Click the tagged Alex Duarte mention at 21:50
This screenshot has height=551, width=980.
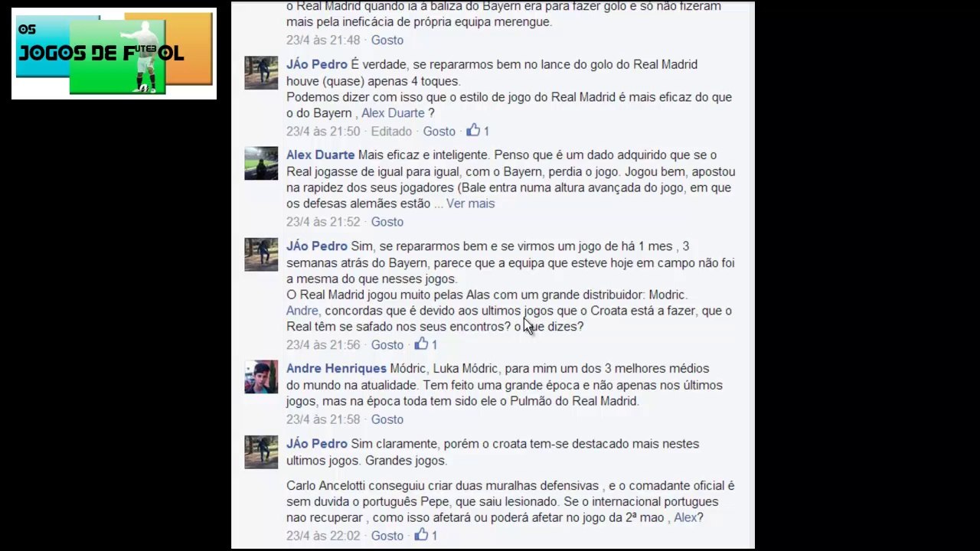[393, 113]
